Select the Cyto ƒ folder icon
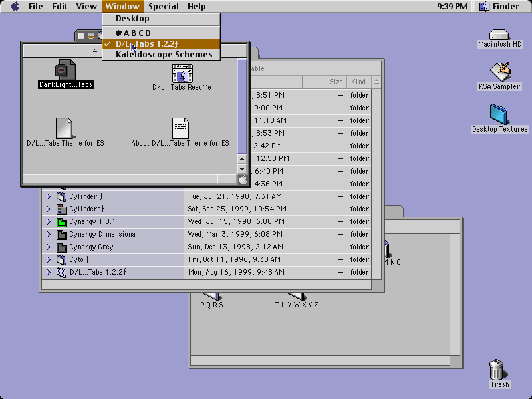This screenshot has width=532, height=399. [x=61, y=260]
